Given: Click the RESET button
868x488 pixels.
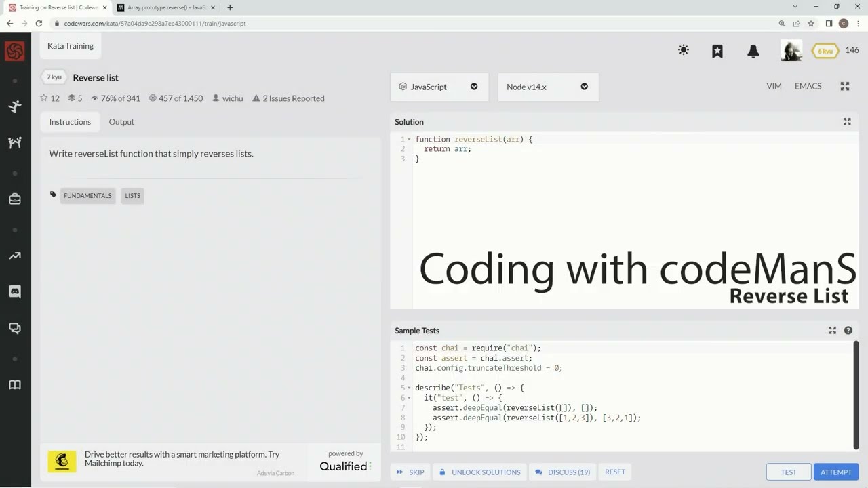Looking at the screenshot, I should point(615,472).
